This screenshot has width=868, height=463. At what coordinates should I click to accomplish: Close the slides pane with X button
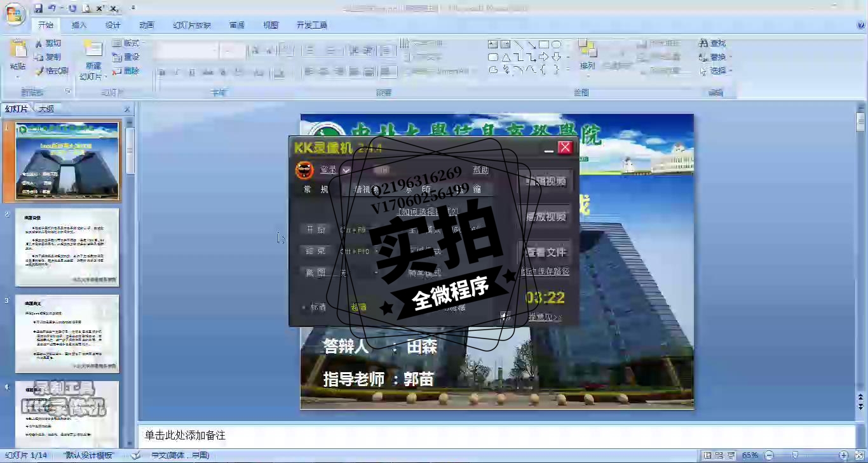(x=127, y=109)
